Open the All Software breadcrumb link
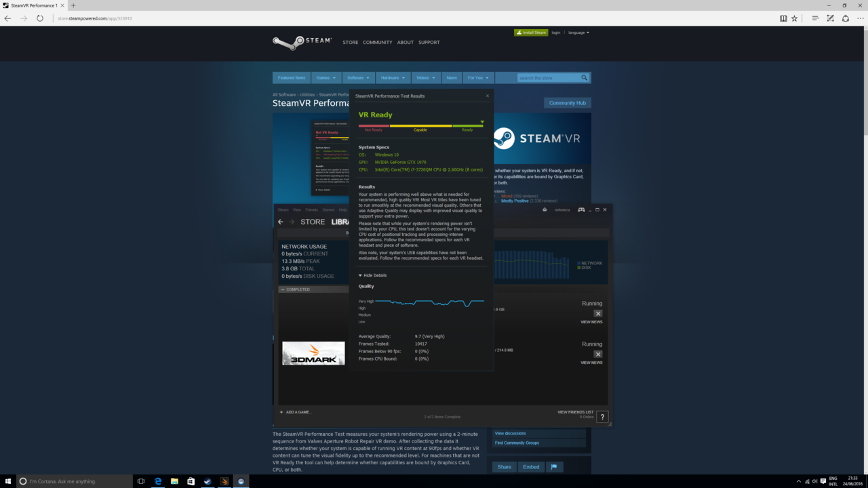Screen dimensions: 868x488 click(284, 95)
